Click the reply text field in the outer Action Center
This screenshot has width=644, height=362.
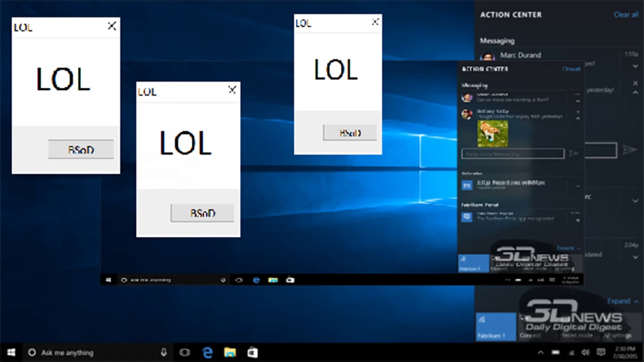[x=600, y=150]
